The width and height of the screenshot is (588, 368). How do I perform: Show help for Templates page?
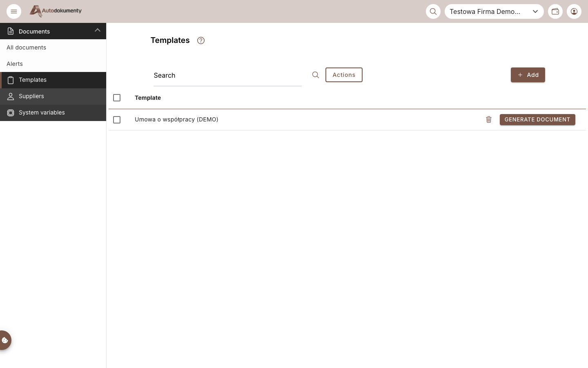[x=201, y=40]
